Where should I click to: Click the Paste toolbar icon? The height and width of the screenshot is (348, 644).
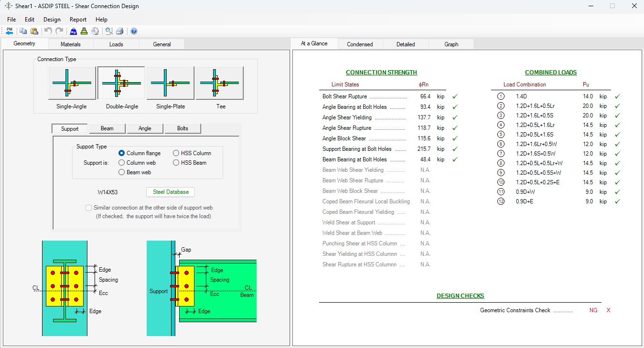click(34, 31)
